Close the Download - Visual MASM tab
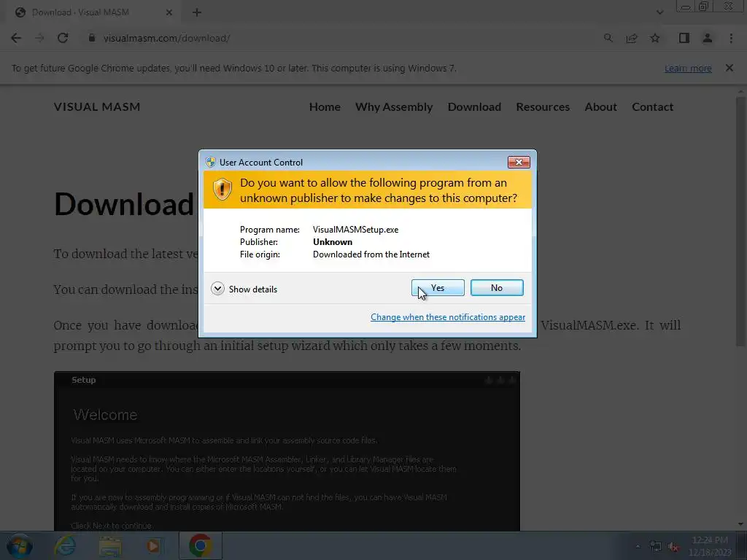This screenshot has width=747, height=560. [169, 12]
